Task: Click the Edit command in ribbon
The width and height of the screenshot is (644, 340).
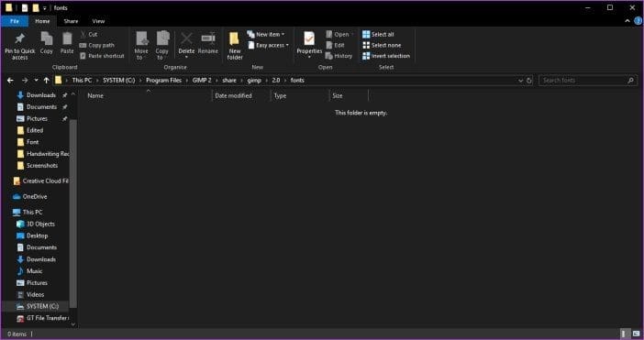Action: coord(335,45)
